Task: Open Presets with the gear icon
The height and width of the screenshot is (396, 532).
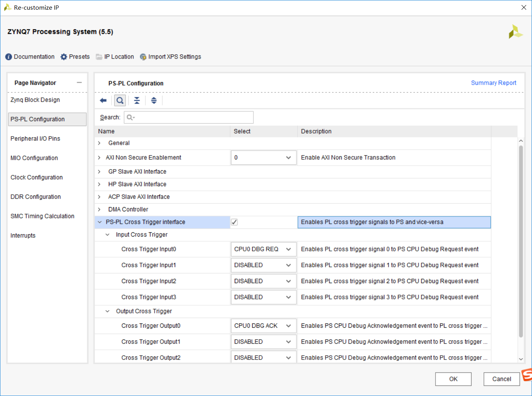Action: (x=64, y=57)
